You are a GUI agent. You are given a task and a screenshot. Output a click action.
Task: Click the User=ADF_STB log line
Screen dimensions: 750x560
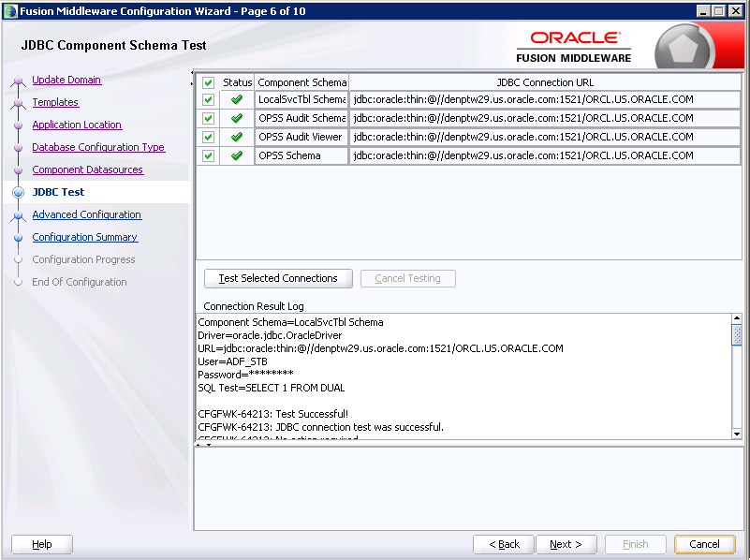[232, 362]
